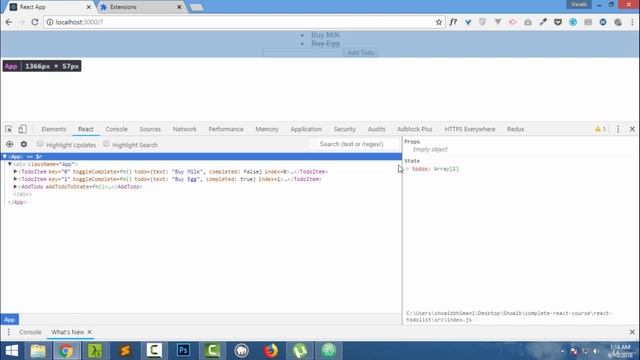
Task: Click the index.js source path
Action: tap(509, 316)
